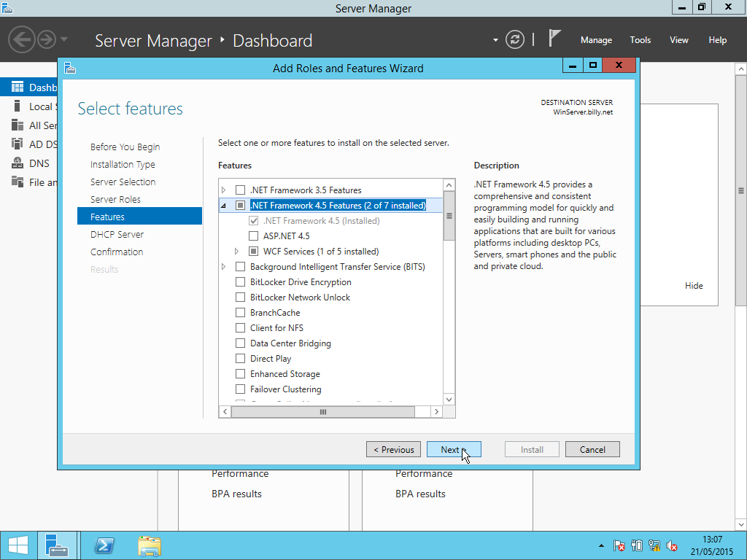This screenshot has width=747, height=560.
Task: Click the Next button
Action: [x=454, y=449]
